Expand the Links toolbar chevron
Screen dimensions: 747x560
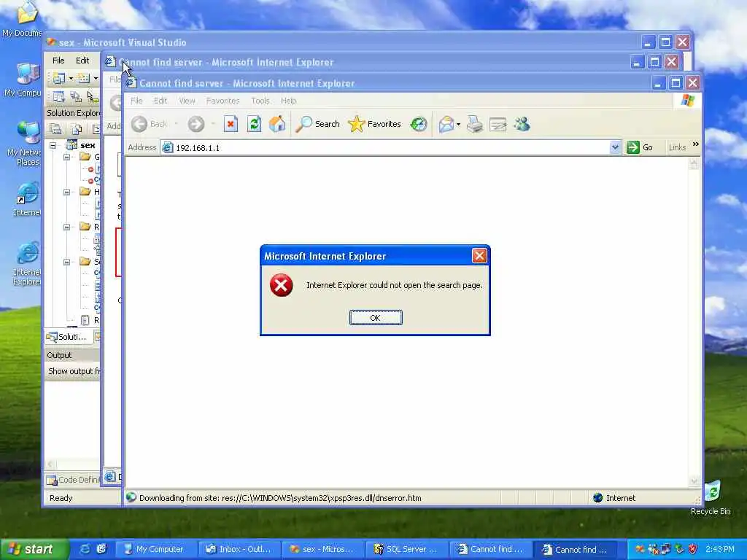[x=695, y=144]
